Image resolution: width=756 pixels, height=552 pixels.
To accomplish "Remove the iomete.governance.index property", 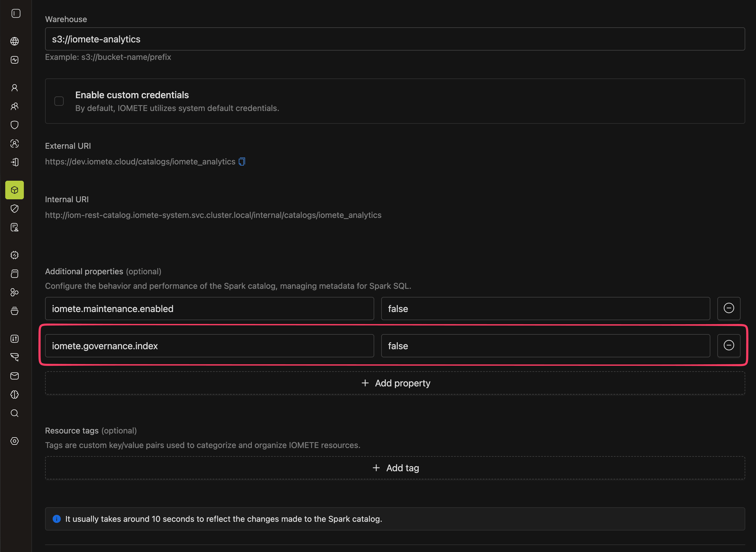I will (x=729, y=345).
